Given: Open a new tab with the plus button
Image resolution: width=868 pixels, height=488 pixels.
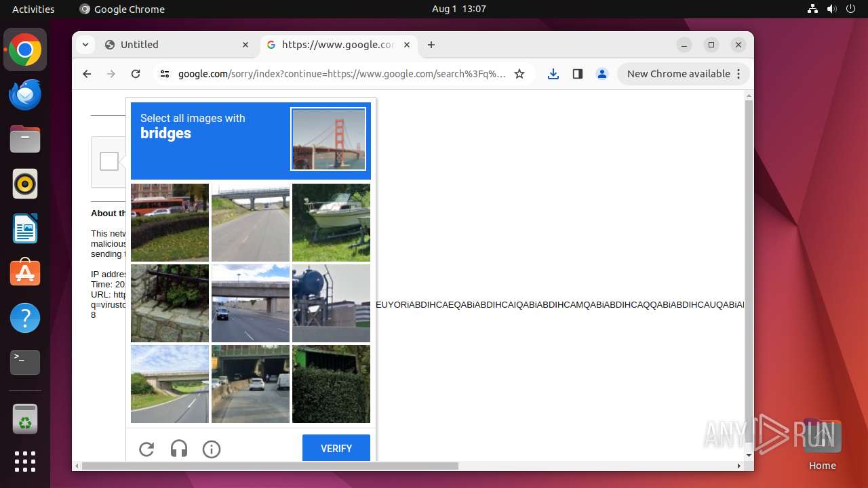Looking at the screenshot, I should click(431, 45).
